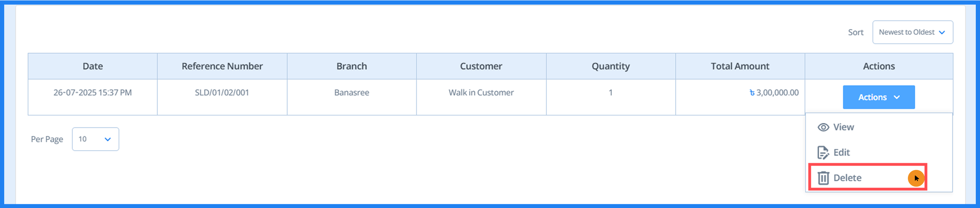Select the Banasree branch cell
The image size is (980, 208).
[x=351, y=92]
